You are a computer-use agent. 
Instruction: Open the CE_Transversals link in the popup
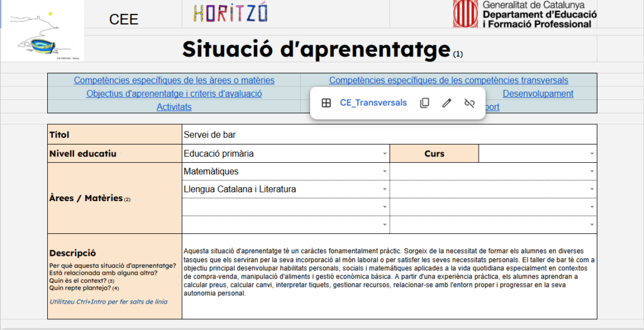click(373, 103)
